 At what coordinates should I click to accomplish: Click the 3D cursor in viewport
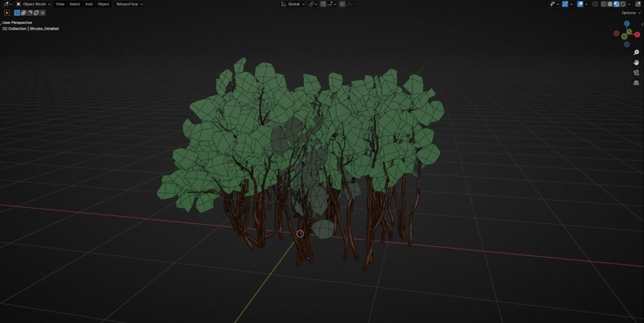[300, 234]
